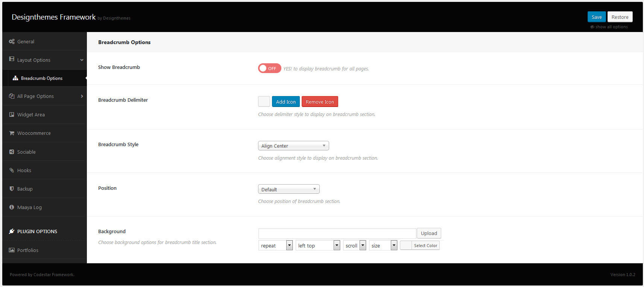Open the Maaya Log section
The height and width of the screenshot is (287, 644).
click(44, 207)
